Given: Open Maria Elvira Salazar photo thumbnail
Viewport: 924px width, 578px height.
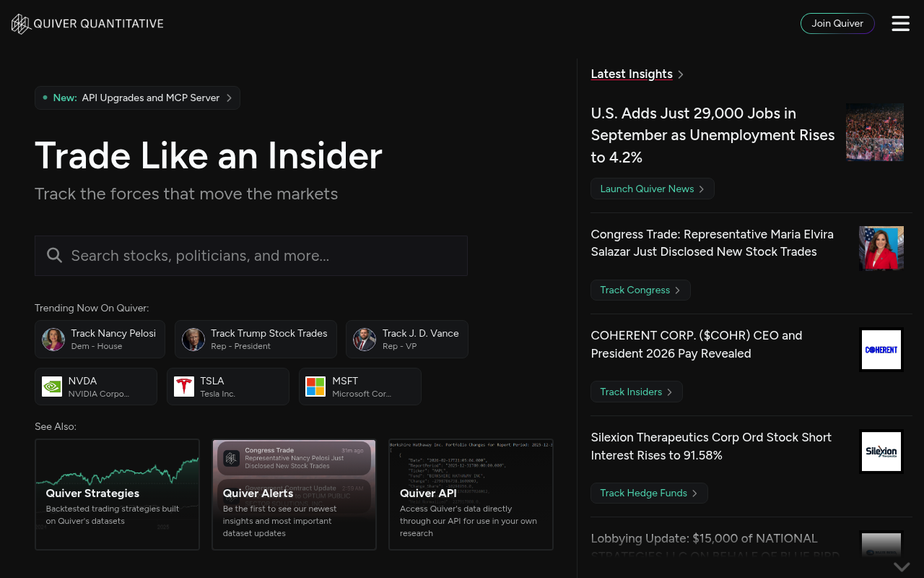Looking at the screenshot, I should pos(881,248).
